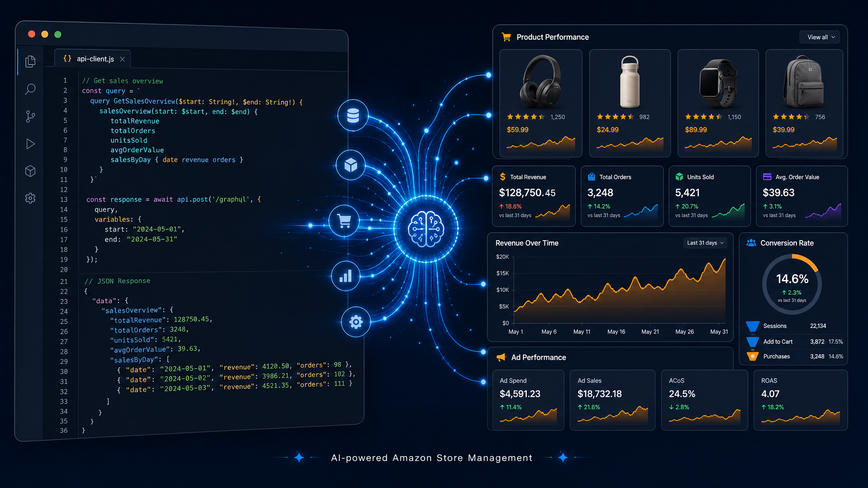868x488 pixels.
Task: Click the $20K axis label
Action: [x=503, y=257]
